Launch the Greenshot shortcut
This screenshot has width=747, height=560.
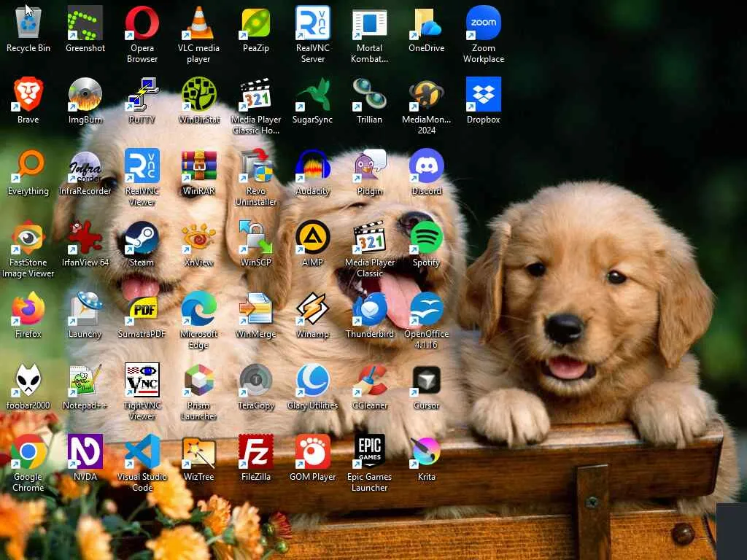[x=85, y=23]
